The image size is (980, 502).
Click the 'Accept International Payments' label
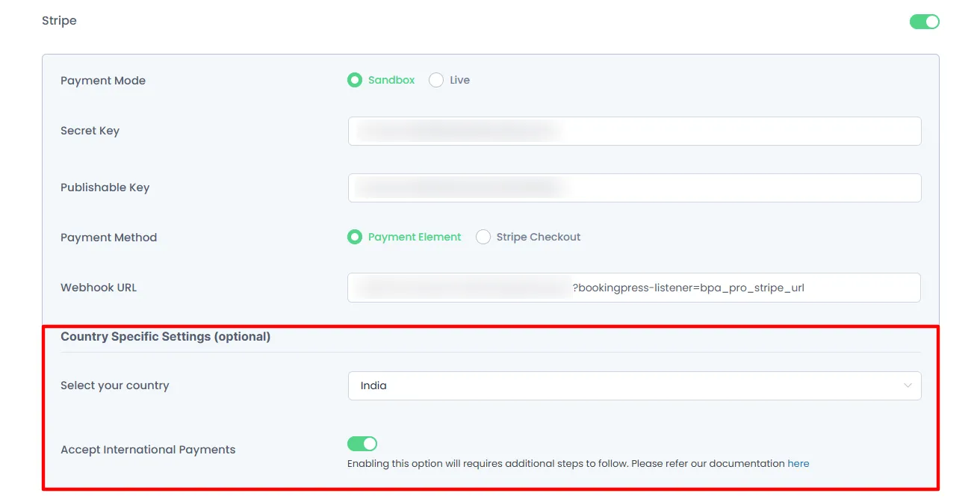coord(148,450)
